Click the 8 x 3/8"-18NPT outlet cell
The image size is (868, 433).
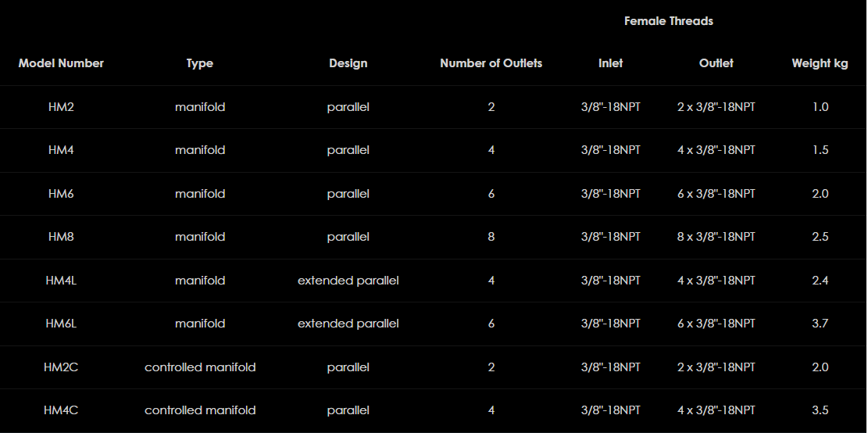pos(716,237)
